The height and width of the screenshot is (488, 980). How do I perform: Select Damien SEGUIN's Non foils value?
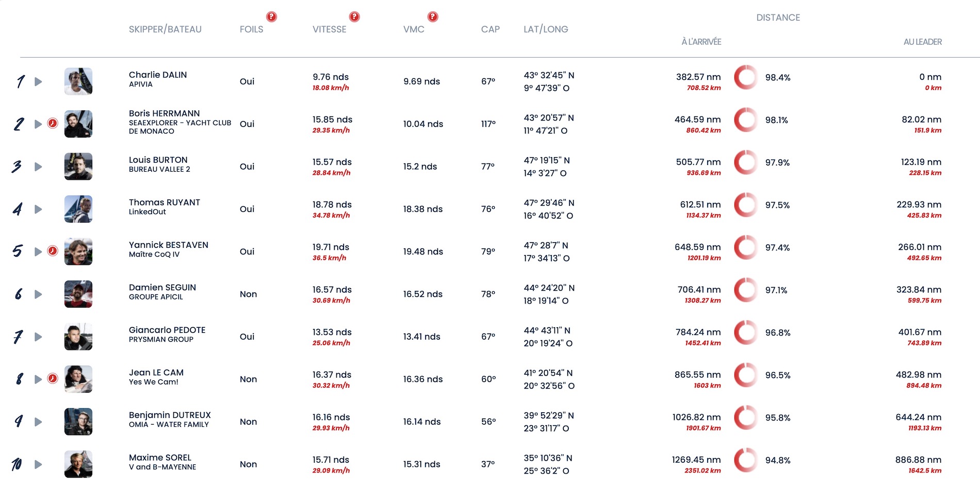coord(248,294)
